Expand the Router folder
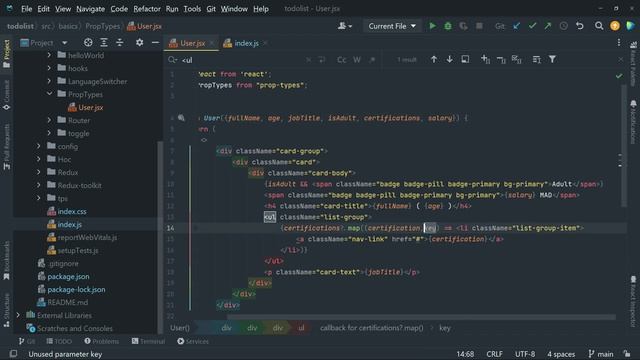640x360 pixels. pos(49,120)
